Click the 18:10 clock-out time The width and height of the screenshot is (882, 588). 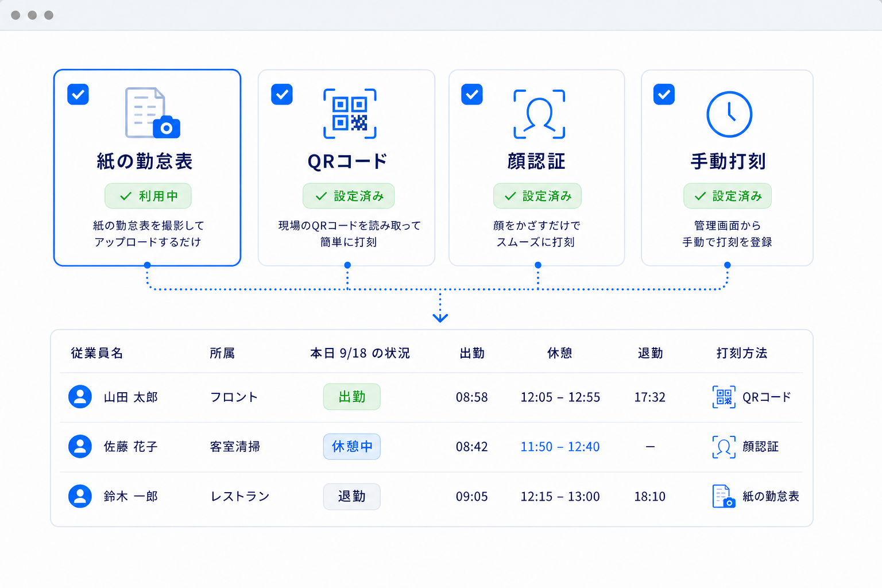tap(650, 496)
